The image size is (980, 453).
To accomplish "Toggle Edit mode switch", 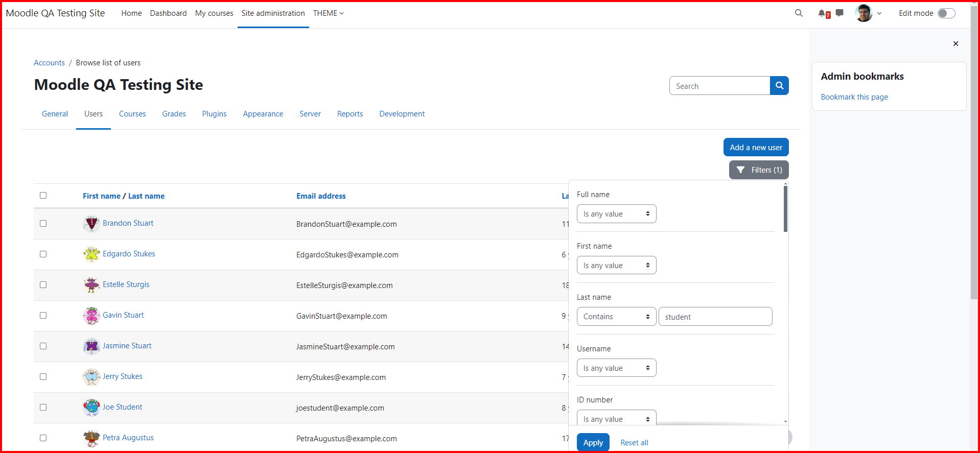I will (946, 13).
